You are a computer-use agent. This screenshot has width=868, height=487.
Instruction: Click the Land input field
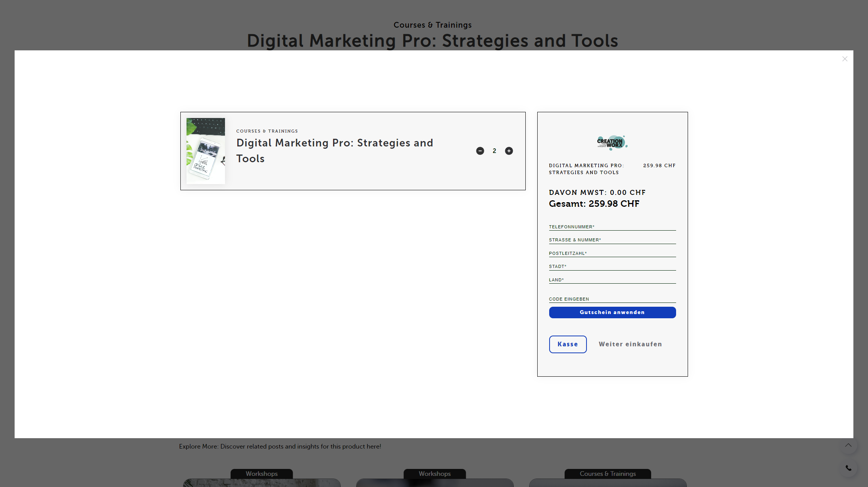click(612, 280)
